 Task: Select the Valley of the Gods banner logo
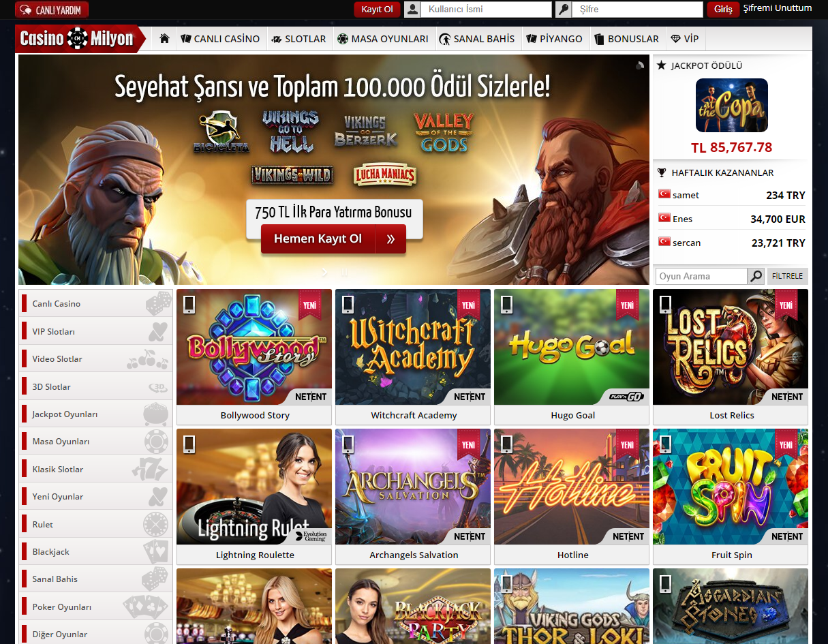tap(444, 132)
